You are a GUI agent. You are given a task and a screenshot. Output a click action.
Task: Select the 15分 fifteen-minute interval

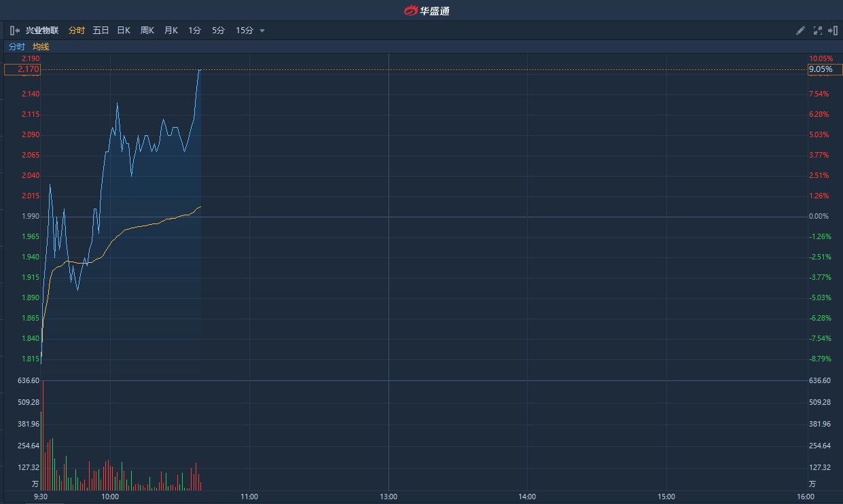(244, 31)
